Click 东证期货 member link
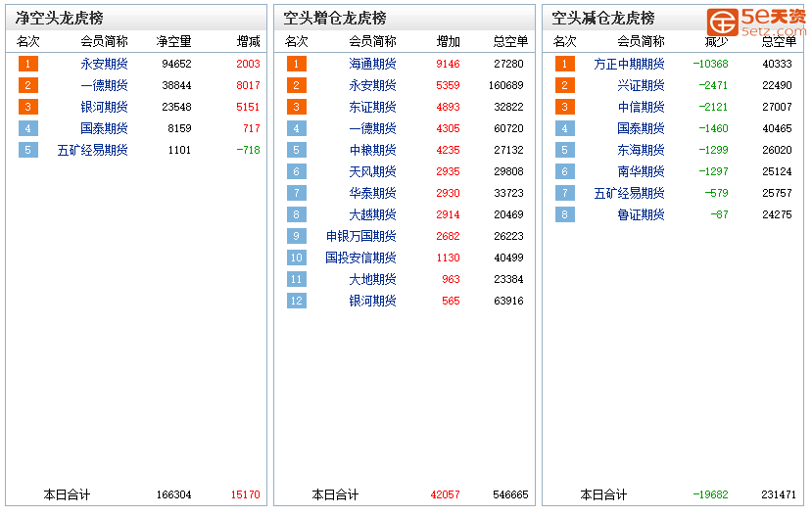Image resolution: width=812 pixels, height=516 pixels. [372, 107]
